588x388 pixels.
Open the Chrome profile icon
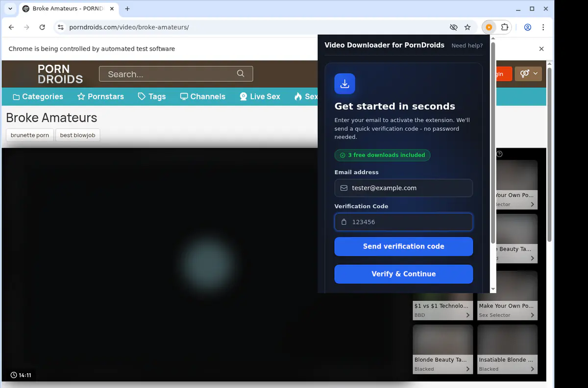pyautogui.click(x=528, y=27)
